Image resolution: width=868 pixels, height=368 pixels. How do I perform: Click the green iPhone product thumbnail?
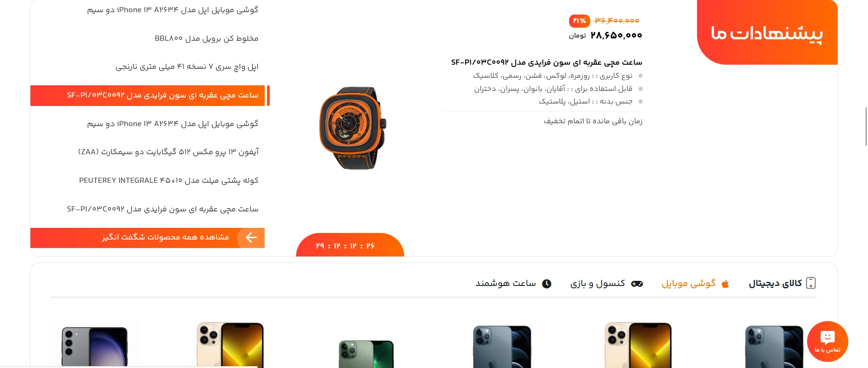[x=366, y=354]
